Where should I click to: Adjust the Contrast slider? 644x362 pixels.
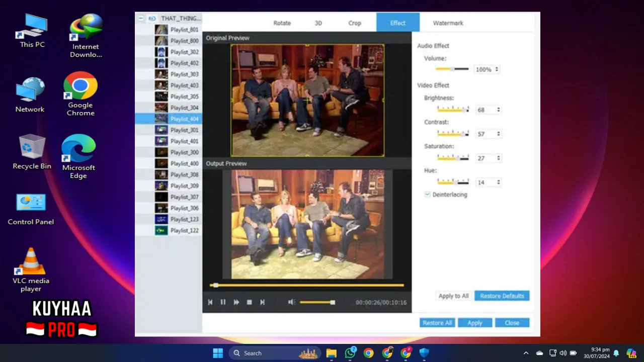click(x=453, y=133)
